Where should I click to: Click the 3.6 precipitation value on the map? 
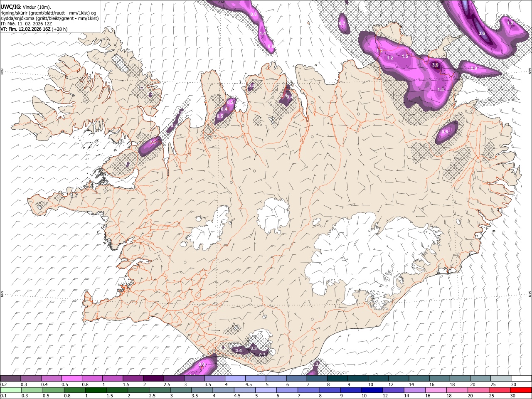click(482, 33)
